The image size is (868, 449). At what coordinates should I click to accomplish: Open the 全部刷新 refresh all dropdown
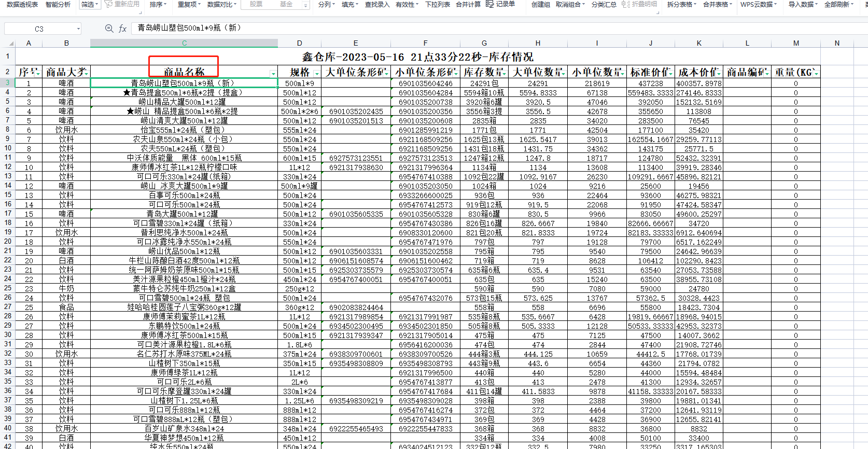click(839, 4)
